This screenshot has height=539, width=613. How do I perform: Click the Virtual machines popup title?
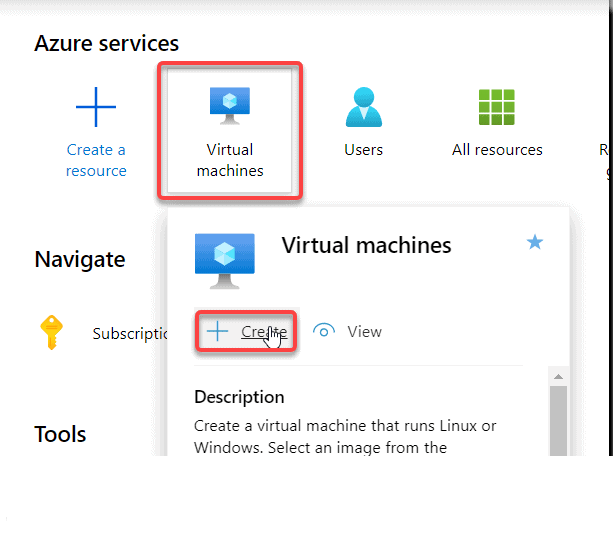click(x=366, y=245)
